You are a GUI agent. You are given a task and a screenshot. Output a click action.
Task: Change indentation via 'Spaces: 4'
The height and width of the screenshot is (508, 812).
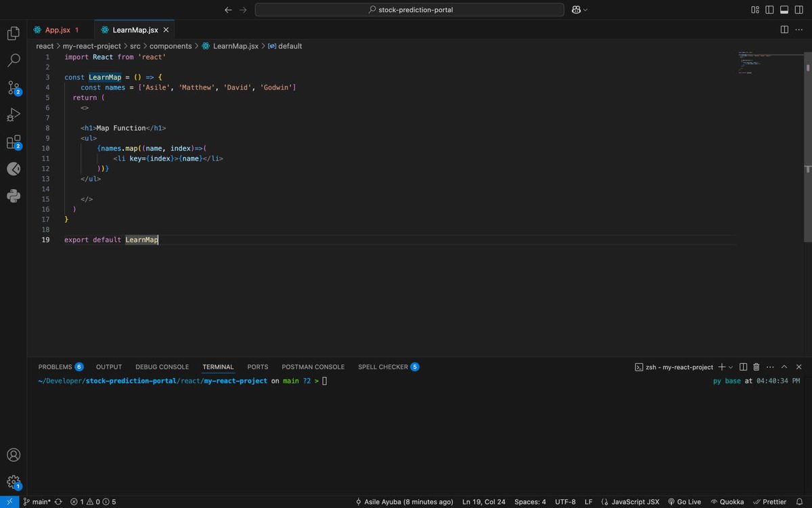tap(530, 502)
